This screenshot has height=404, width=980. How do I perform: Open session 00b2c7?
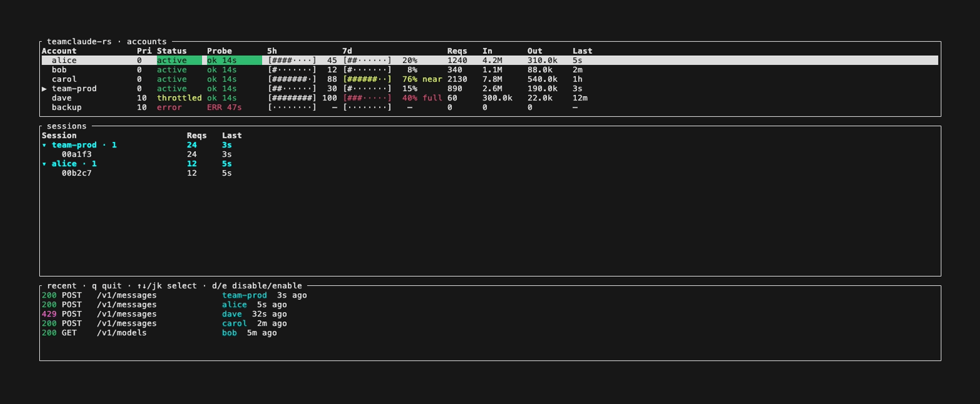point(77,173)
